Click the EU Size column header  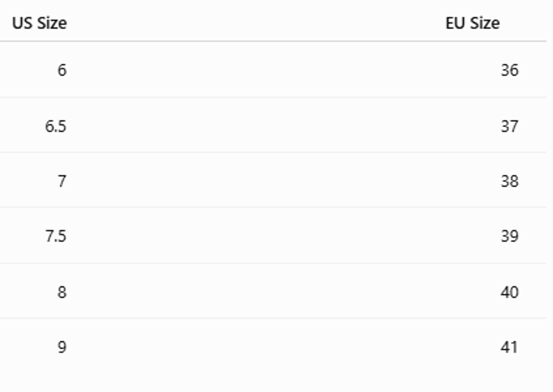(x=473, y=23)
